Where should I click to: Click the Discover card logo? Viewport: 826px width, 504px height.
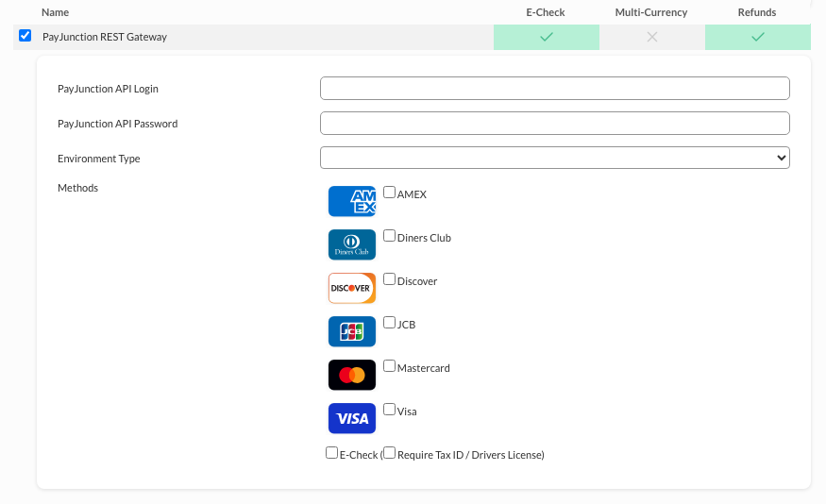point(352,288)
